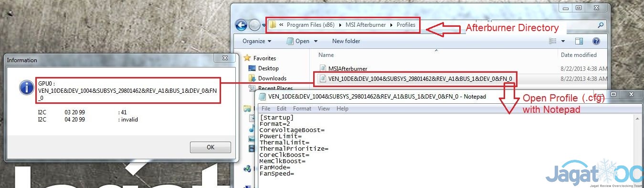Click the CoreClkBoost= line
The height and width of the screenshot is (188, 644).
pyautogui.click(x=285, y=155)
